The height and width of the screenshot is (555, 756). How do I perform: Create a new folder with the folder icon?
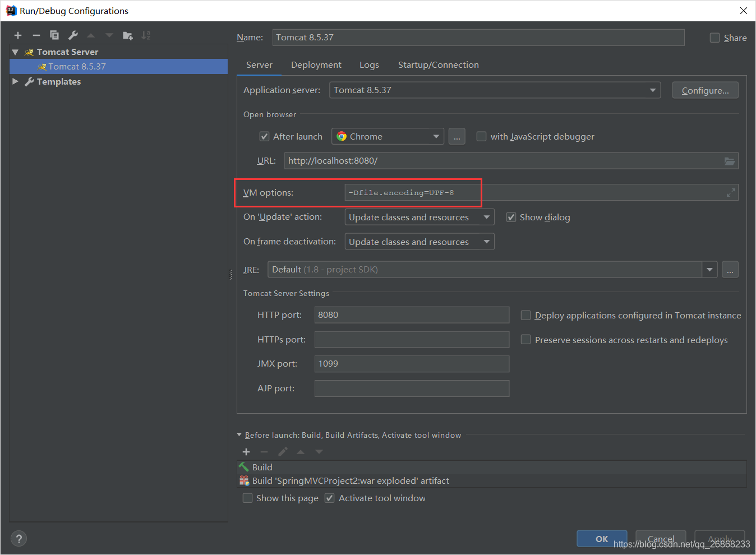[x=128, y=35]
